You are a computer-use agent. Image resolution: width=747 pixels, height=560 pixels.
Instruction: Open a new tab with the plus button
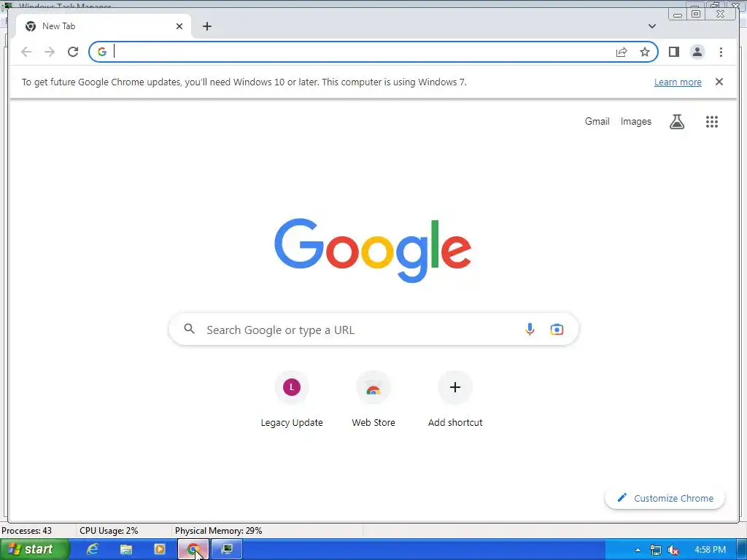[x=206, y=26]
